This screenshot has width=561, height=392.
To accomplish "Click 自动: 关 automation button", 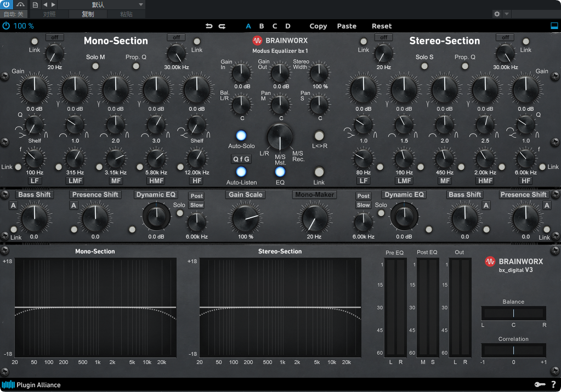I will click(14, 14).
